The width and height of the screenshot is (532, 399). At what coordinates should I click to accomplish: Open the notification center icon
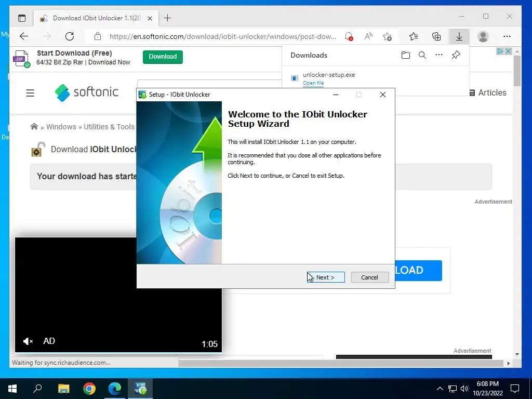[x=515, y=389]
